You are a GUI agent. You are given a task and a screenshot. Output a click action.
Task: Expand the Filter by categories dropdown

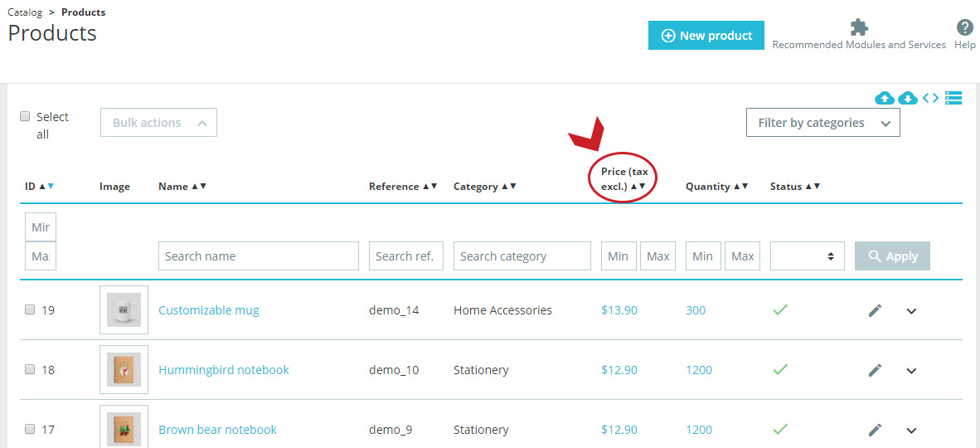(x=823, y=123)
